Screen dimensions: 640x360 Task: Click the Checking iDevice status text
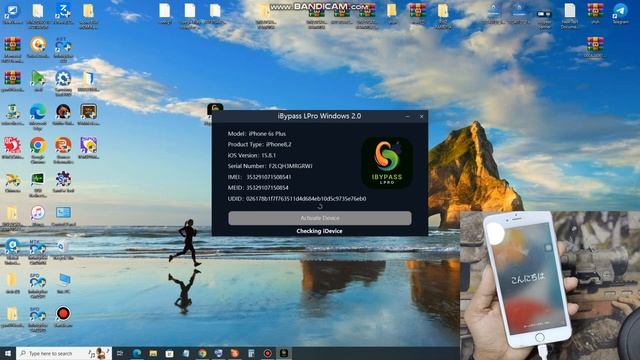pyautogui.click(x=319, y=231)
